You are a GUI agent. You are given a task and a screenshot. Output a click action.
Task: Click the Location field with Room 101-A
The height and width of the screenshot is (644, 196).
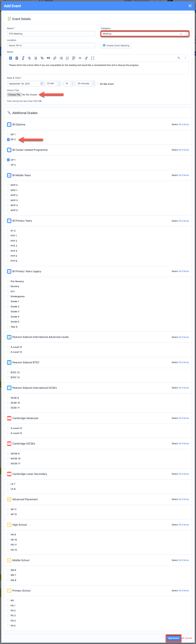tap(51, 45)
